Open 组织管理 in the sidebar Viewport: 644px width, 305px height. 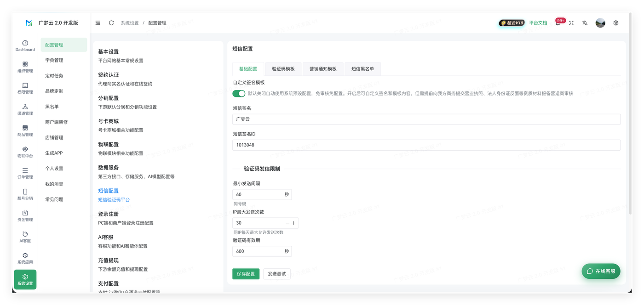(25, 67)
